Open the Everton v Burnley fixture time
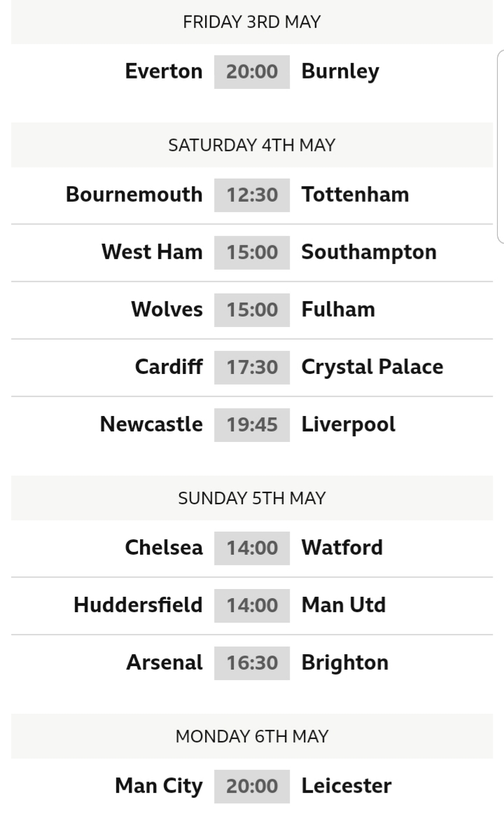504x823 pixels. 252,72
